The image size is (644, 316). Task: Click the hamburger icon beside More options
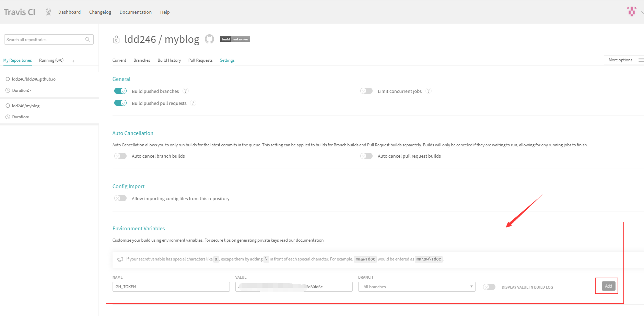(x=641, y=60)
